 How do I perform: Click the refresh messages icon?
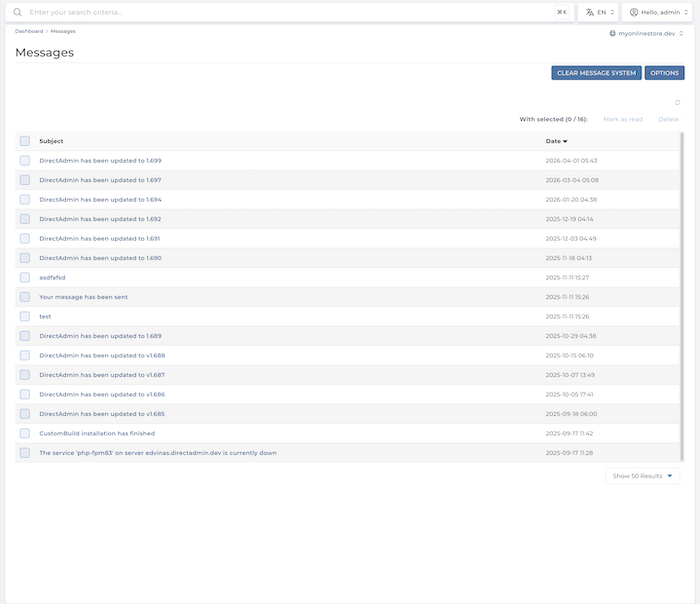[678, 102]
